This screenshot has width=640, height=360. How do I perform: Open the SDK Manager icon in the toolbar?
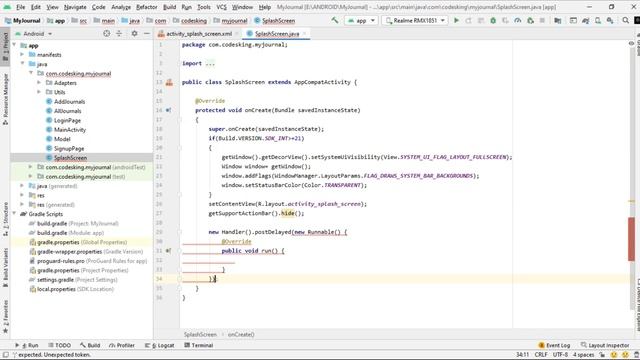[610, 20]
